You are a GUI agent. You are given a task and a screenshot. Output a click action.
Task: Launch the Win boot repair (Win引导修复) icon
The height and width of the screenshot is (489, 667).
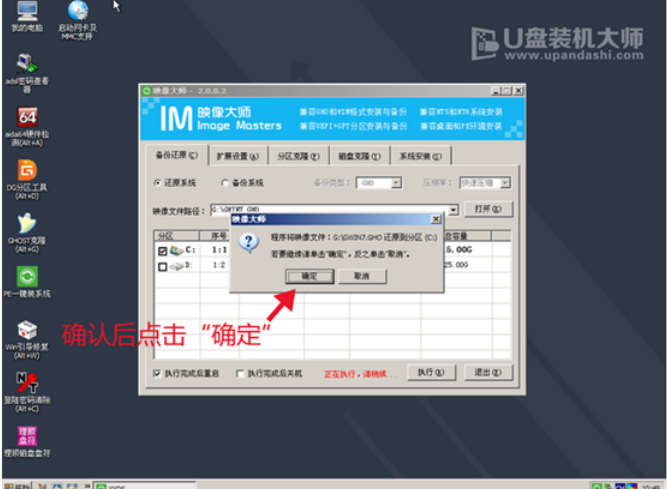[27, 331]
